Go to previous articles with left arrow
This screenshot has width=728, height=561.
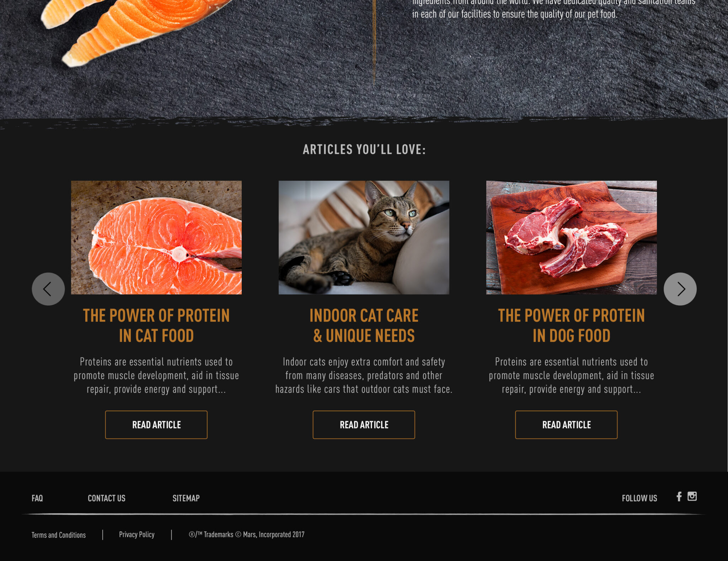48,289
